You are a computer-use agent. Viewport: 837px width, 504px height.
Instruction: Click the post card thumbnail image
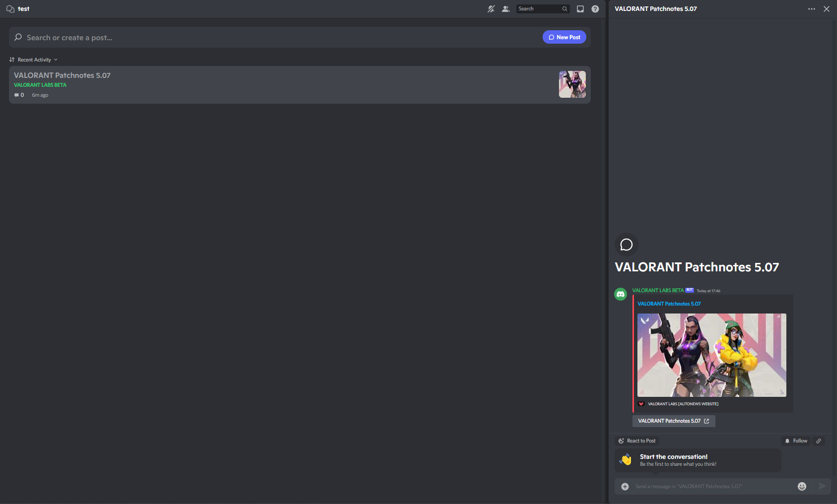coord(572,84)
